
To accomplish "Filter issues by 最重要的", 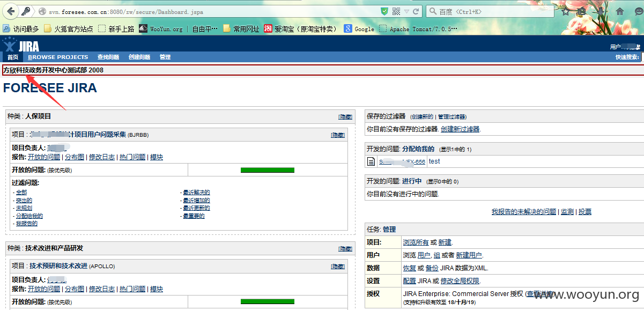I will click(x=194, y=216).
